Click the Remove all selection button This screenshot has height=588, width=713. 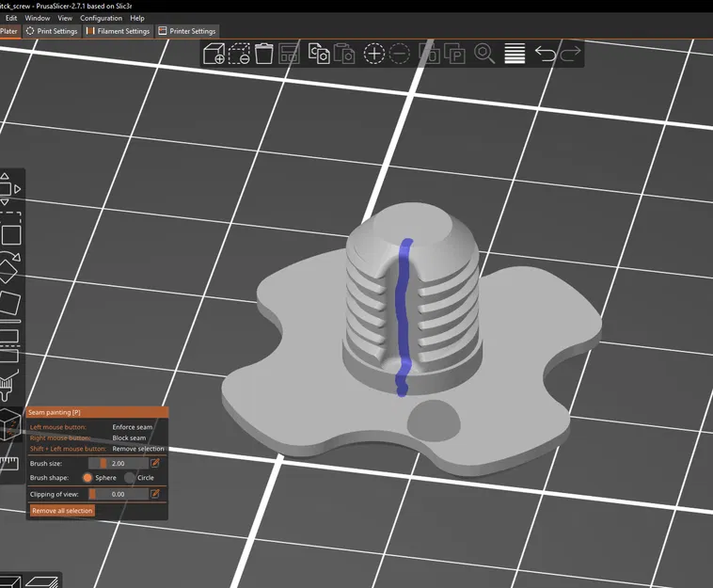tap(62, 511)
